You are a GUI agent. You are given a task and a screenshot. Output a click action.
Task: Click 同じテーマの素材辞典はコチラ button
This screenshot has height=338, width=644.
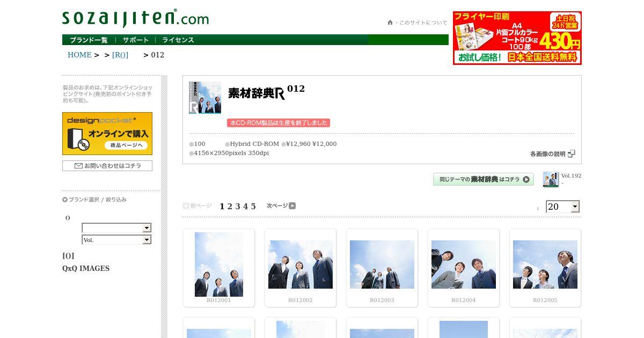[484, 179]
